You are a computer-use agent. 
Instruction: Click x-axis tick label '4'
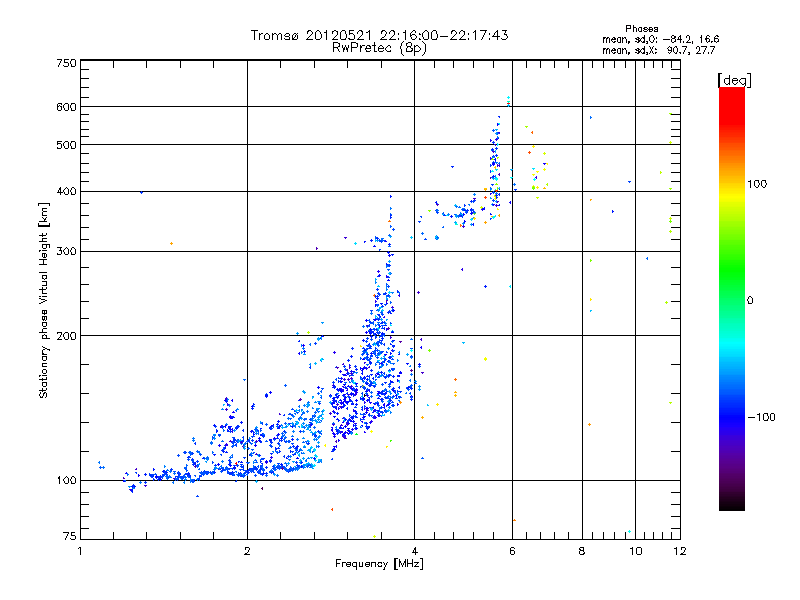414,551
